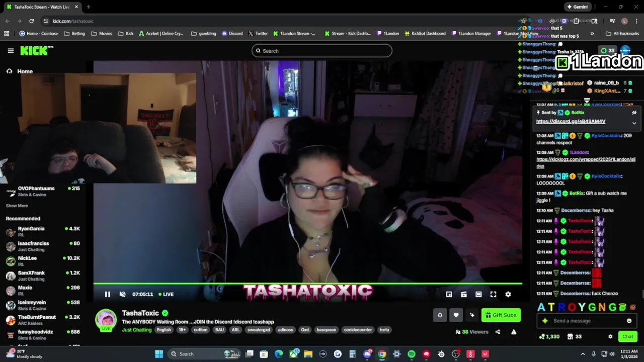
Task: Click the sparkle subscribe icon button
Action: pos(472,315)
